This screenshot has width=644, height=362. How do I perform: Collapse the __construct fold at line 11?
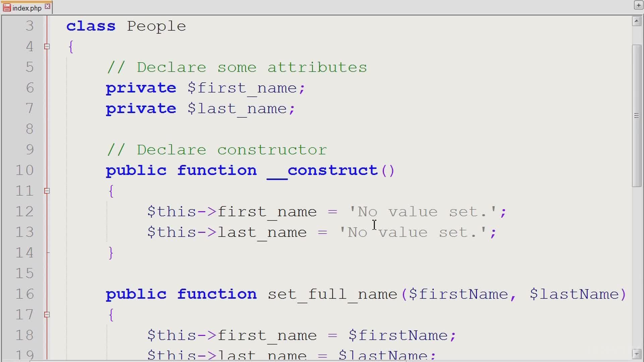click(x=47, y=191)
